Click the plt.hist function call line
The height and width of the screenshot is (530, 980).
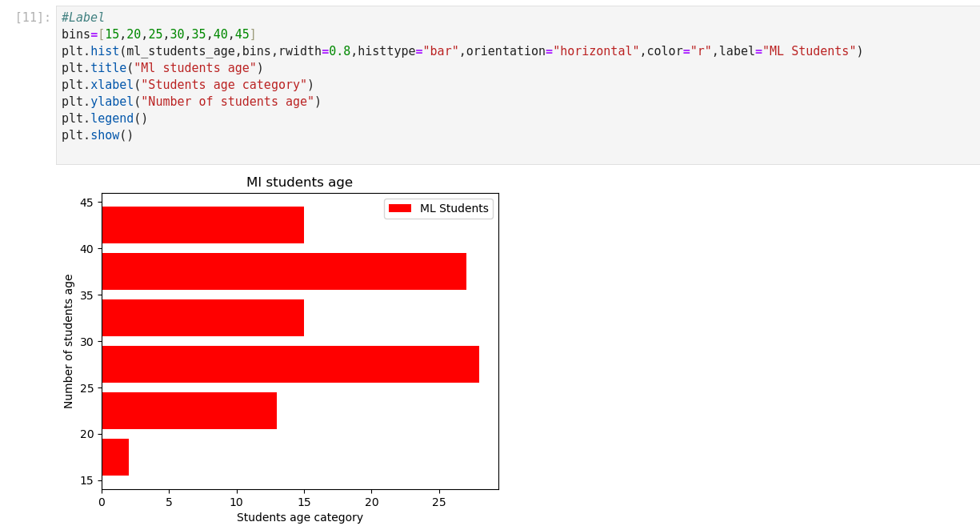(x=462, y=51)
